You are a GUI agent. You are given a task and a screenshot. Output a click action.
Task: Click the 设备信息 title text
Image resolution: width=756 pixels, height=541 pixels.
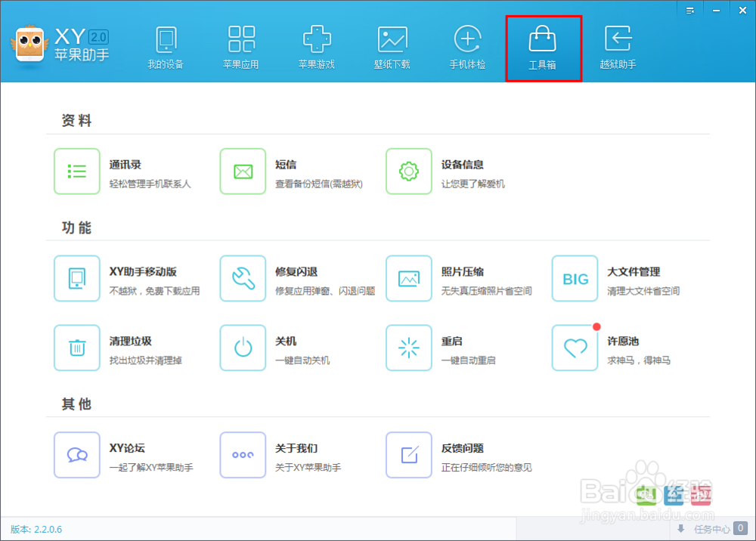[463, 165]
